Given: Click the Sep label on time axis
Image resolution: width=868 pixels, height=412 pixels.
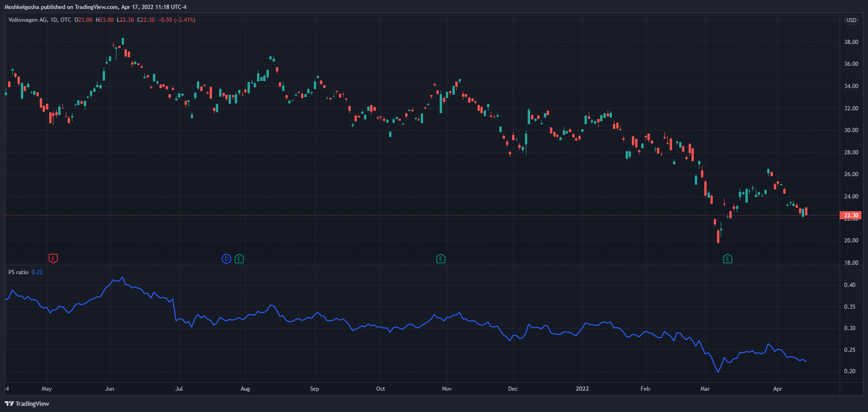Looking at the screenshot, I should tap(314, 389).
